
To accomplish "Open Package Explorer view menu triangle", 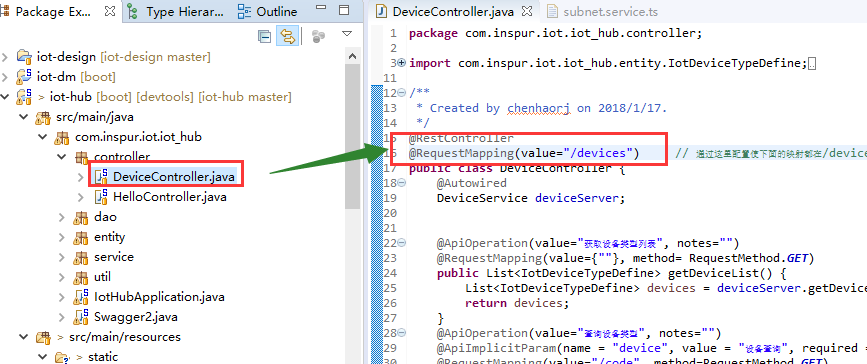I will [347, 34].
